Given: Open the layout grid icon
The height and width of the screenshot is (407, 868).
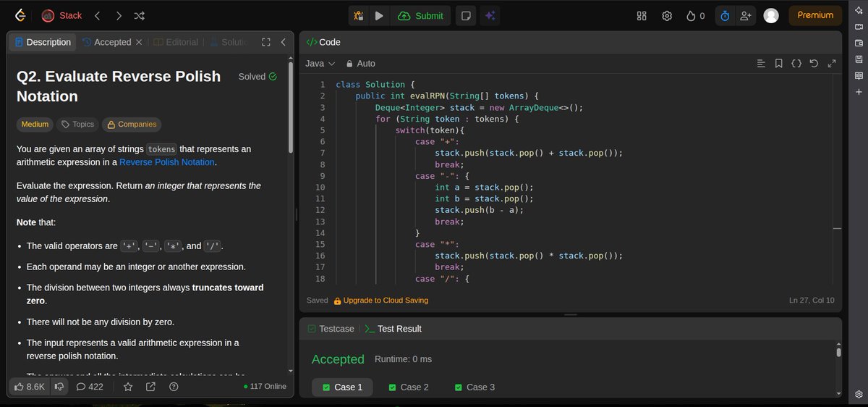Looking at the screenshot, I should click(642, 16).
